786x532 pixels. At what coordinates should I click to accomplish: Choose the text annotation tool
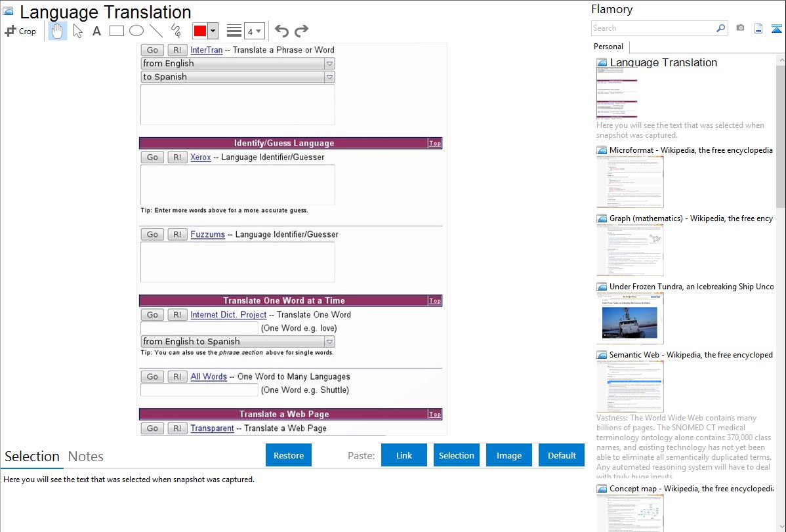(x=96, y=31)
